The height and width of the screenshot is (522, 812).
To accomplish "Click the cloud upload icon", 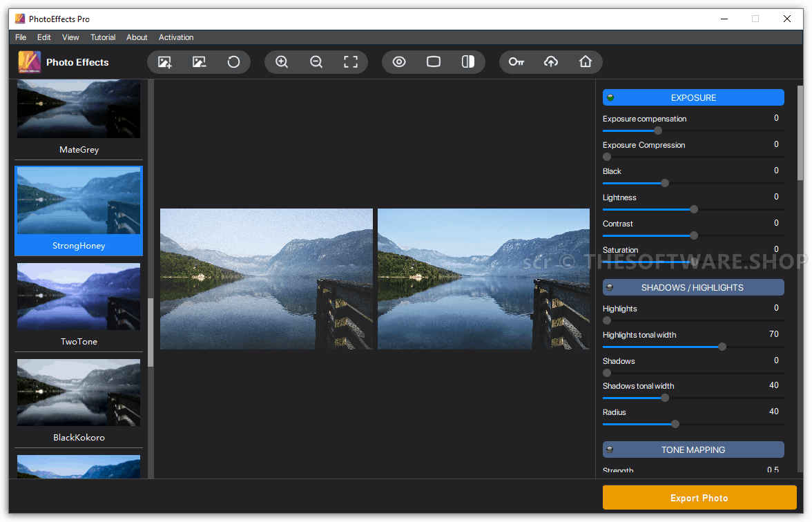I will [551, 62].
